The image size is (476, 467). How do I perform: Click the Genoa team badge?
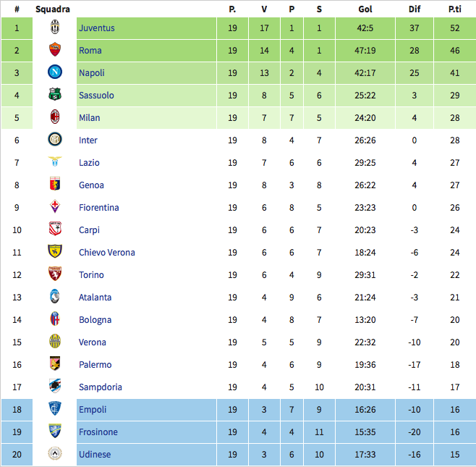tap(54, 185)
